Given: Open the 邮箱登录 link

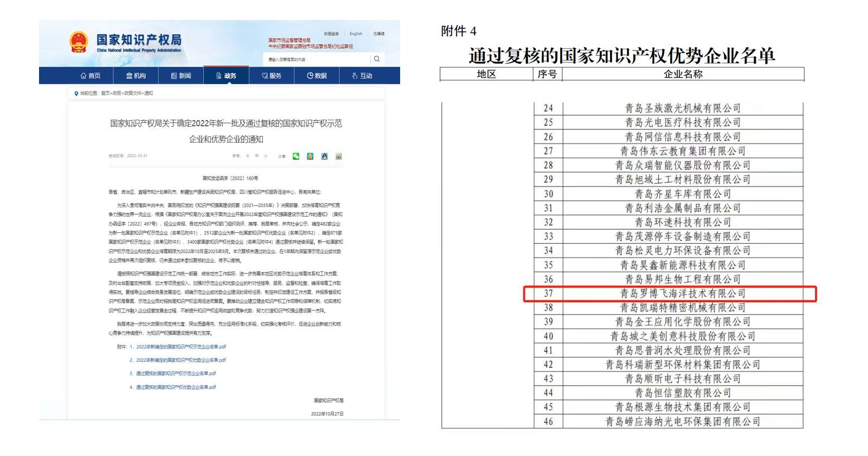Looking at the screenshot, I should click(x=331, y=34).
